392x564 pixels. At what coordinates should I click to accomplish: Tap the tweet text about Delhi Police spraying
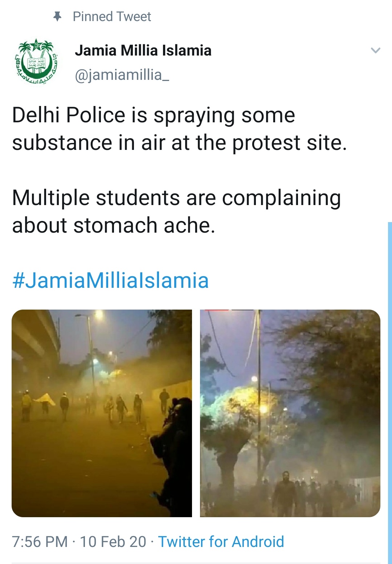point(154,115)
